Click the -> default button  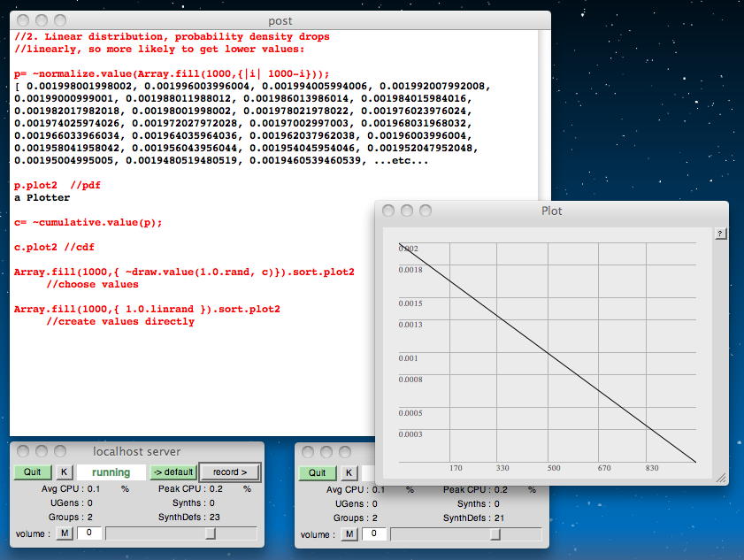173,472
